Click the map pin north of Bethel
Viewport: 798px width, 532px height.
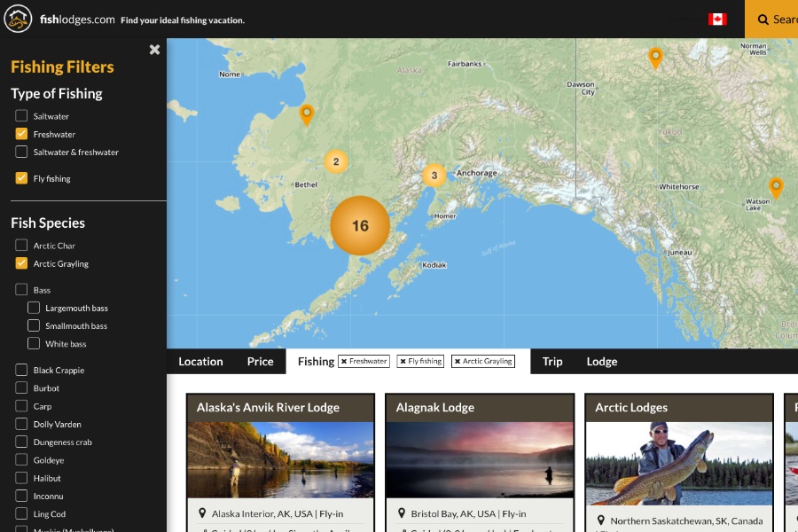(307, 115)
